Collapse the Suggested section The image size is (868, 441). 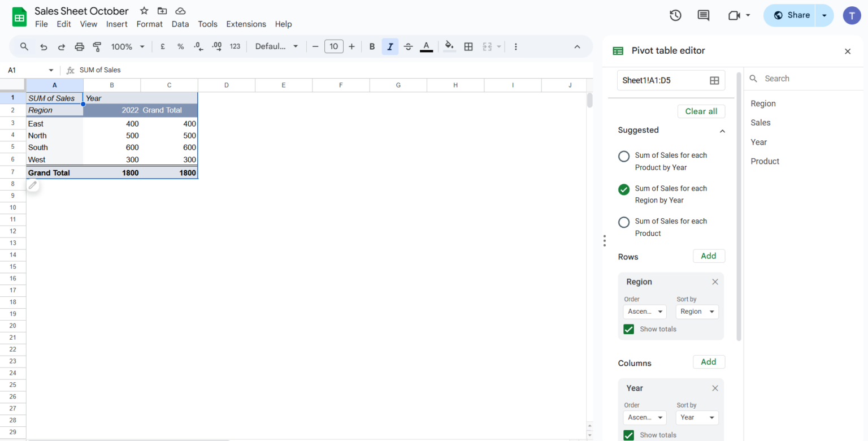tap(722, 131)
